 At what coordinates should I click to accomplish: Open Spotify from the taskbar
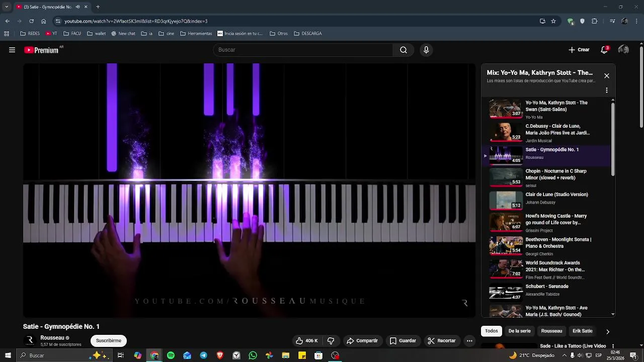tap(171, 355)
